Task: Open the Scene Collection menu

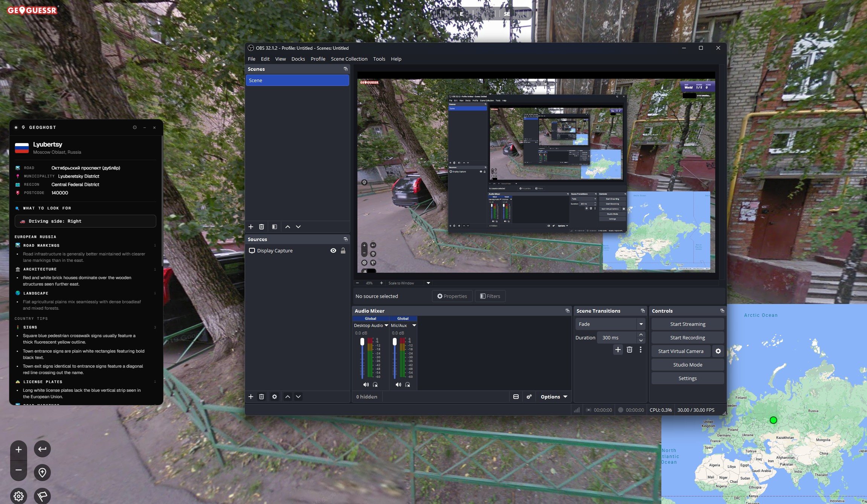Action: (349, 59)
